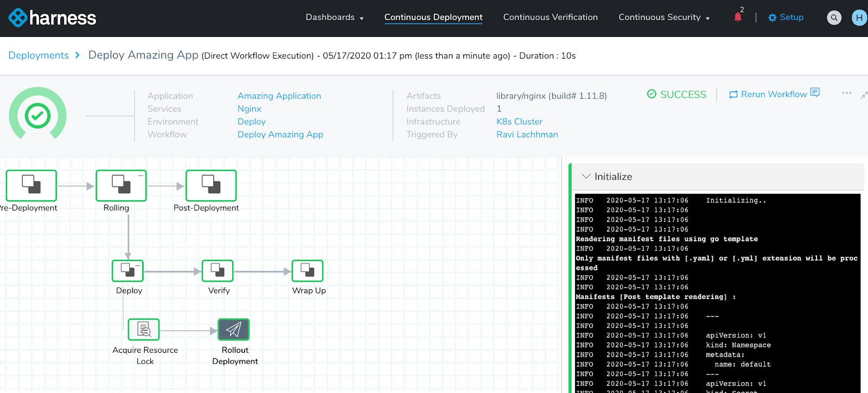Image resolution: width=868 pixels, height=393 pixels.
Task: Click 'Manifests [Post template rendering]' log line
Action: click(656, 297)
